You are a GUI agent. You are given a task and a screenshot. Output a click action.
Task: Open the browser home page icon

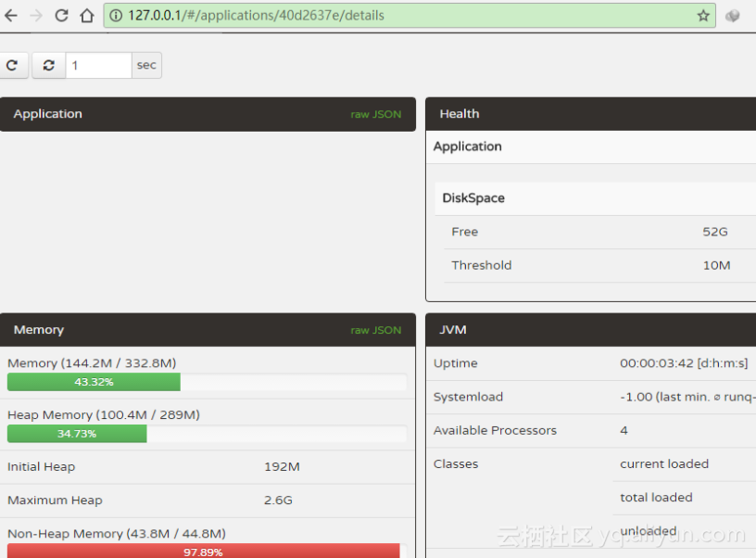87,16
